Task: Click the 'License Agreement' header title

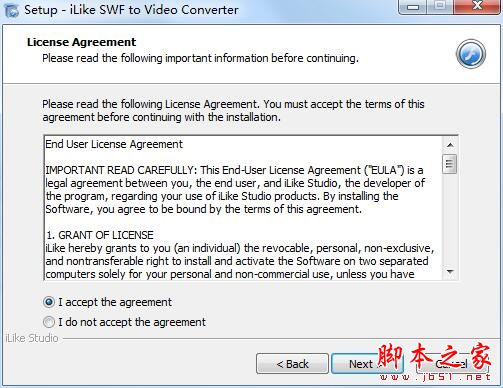Action: coord(81,42)
